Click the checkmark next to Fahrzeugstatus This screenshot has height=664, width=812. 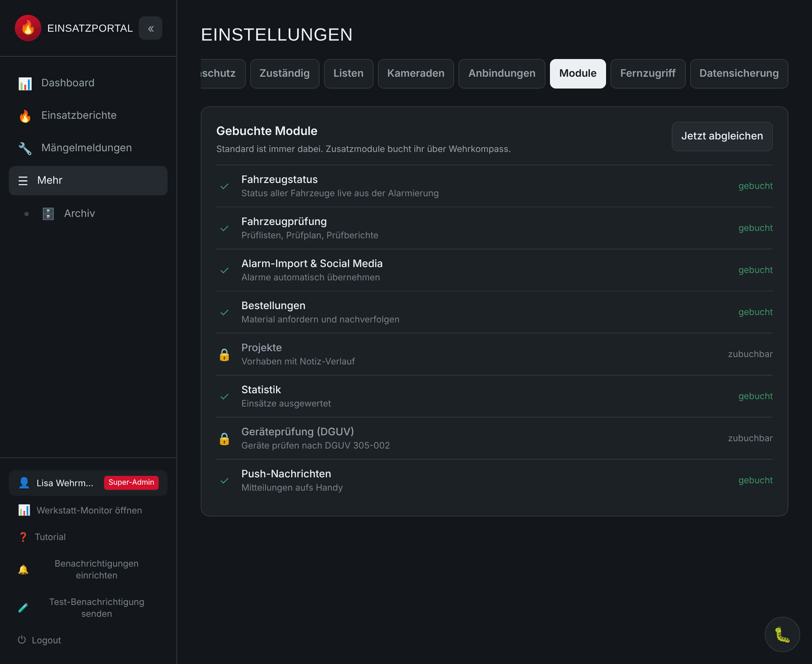pyautogui.click(x=224, y=186)
